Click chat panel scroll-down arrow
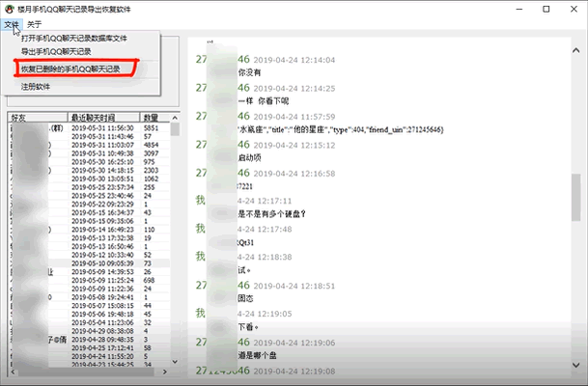This screenshot has height=386, width=588. [x=576, y=364]
